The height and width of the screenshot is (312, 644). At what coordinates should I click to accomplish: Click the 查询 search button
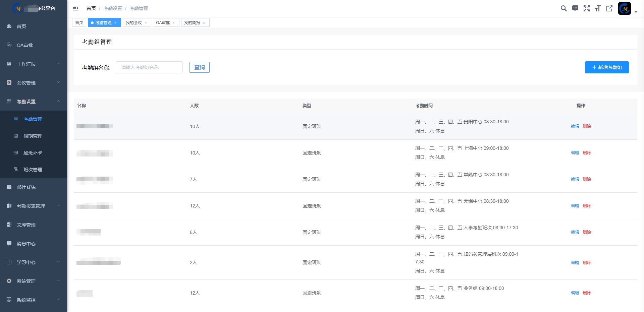[x=200, y=67]
